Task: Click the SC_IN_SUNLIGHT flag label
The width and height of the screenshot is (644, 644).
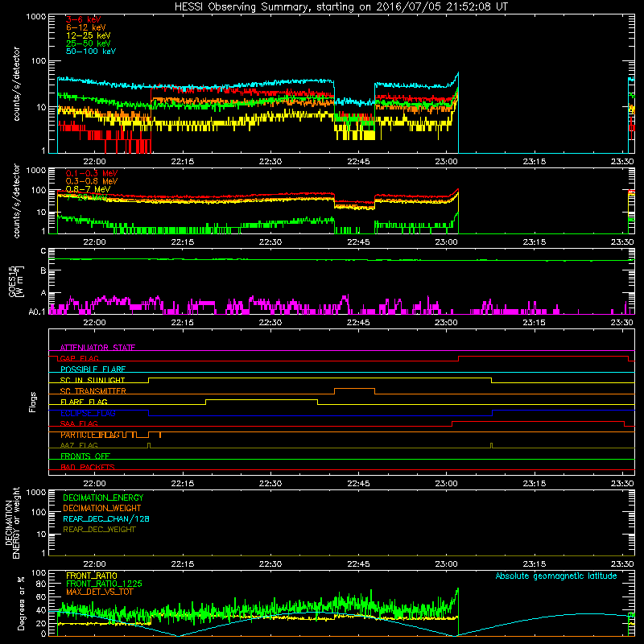Action: tap(93, 380)
